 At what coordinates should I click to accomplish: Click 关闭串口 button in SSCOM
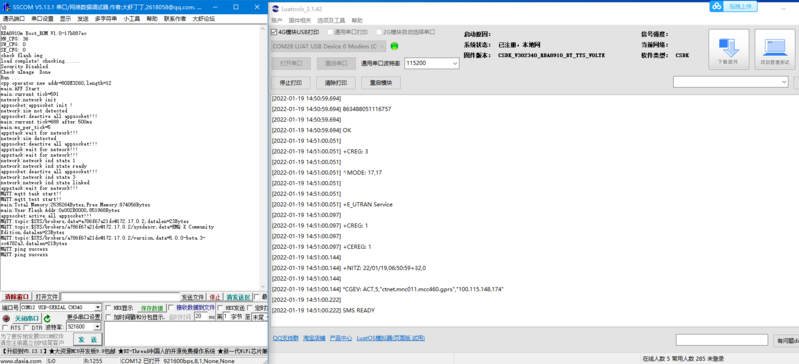tap(27, 318)
